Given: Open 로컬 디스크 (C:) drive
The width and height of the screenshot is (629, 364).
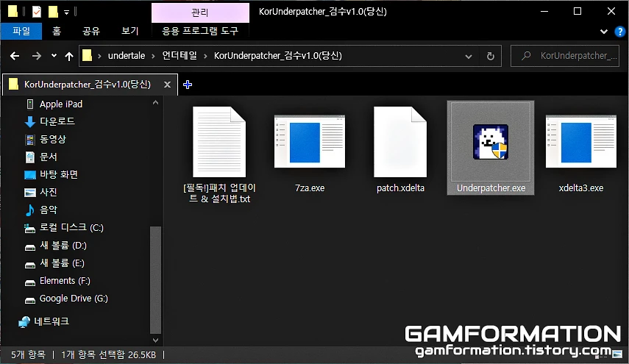Looking at the screenshot, I should click(x=71, y=228).
